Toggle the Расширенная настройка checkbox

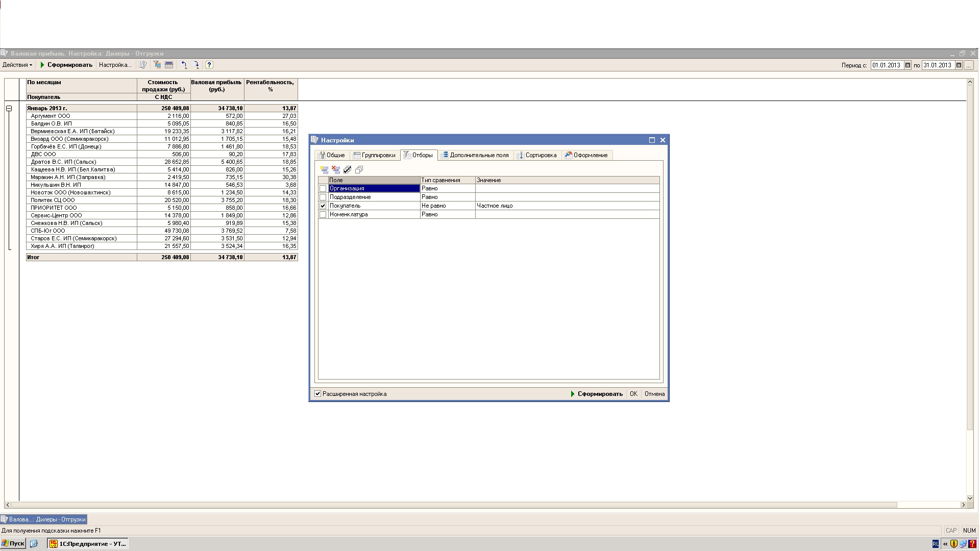point(318,394)
